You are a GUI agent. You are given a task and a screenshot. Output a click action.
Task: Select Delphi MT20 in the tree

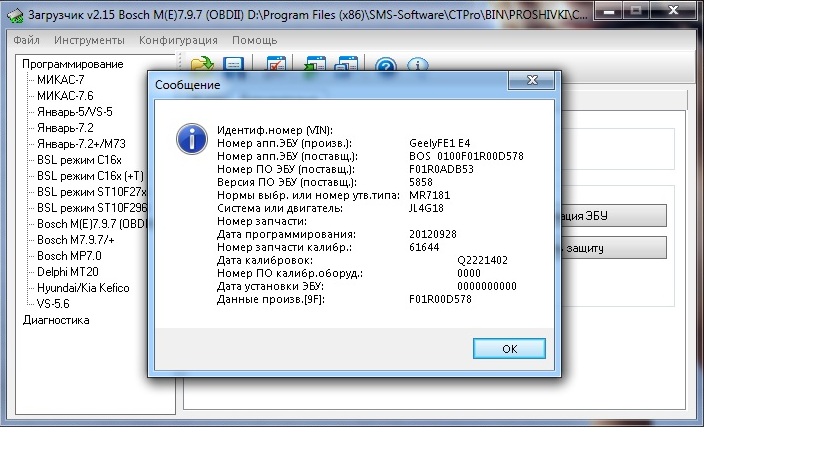[x=68, y=272]
